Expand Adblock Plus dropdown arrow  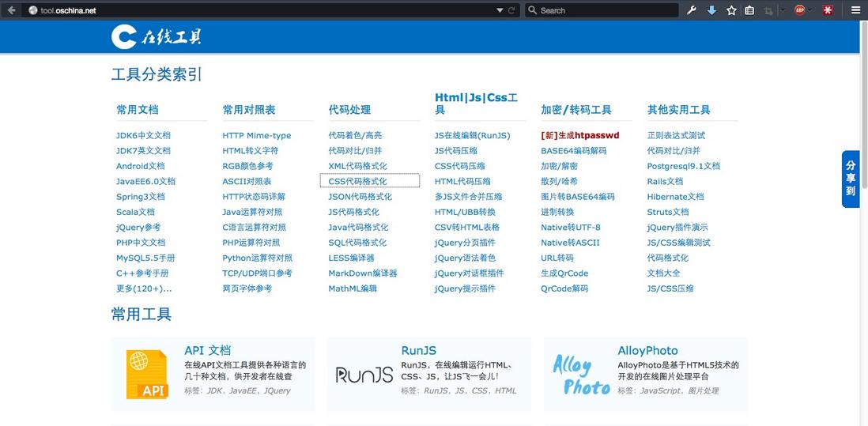pyautogui.click(x=810, y=10)
